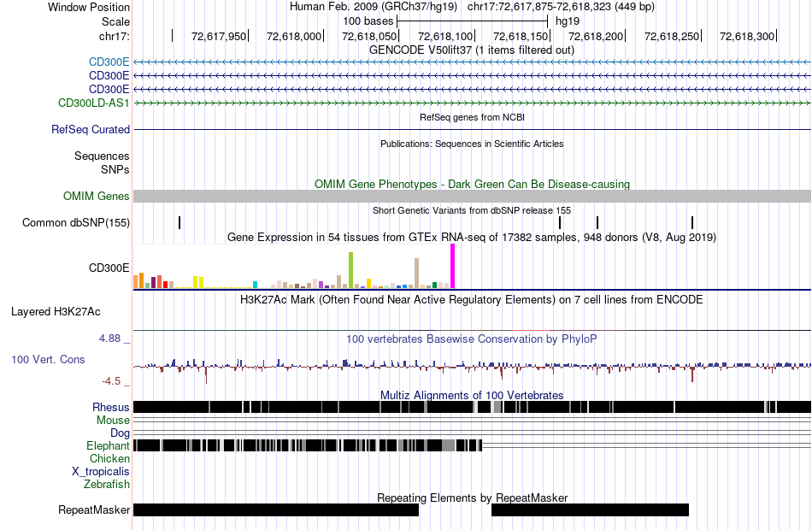Click the Sequences track label
Image resolution: width=812 pixels, height=530 pixels.
coord(102,156)
